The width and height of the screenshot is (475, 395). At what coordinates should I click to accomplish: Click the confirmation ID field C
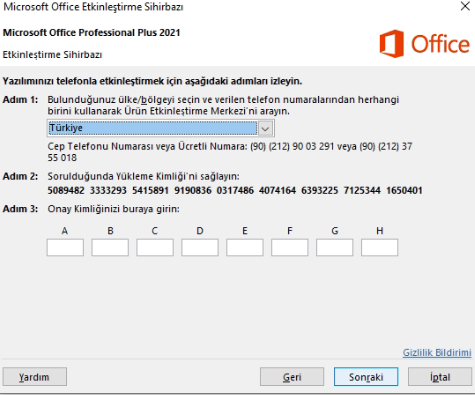[155, 247]
